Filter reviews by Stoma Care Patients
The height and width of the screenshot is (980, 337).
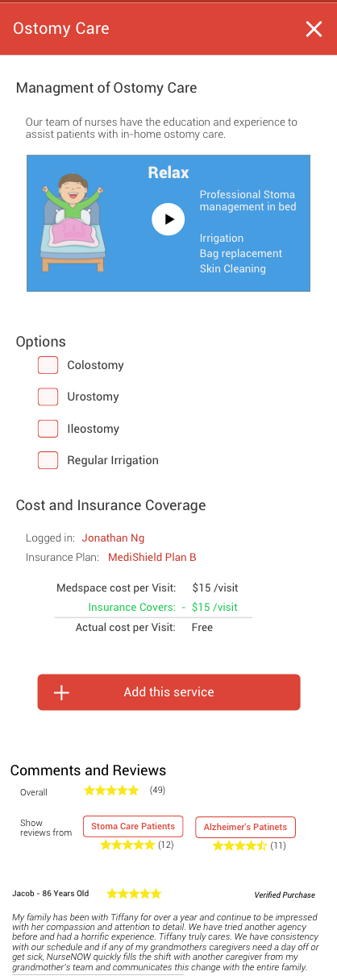pyautogui.click(x=133, y=826)
